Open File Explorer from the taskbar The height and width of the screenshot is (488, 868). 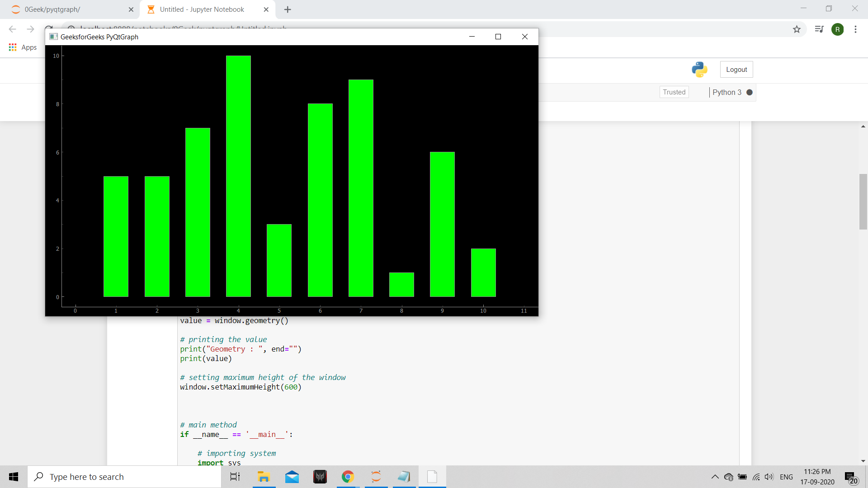(x=264, y=477)
